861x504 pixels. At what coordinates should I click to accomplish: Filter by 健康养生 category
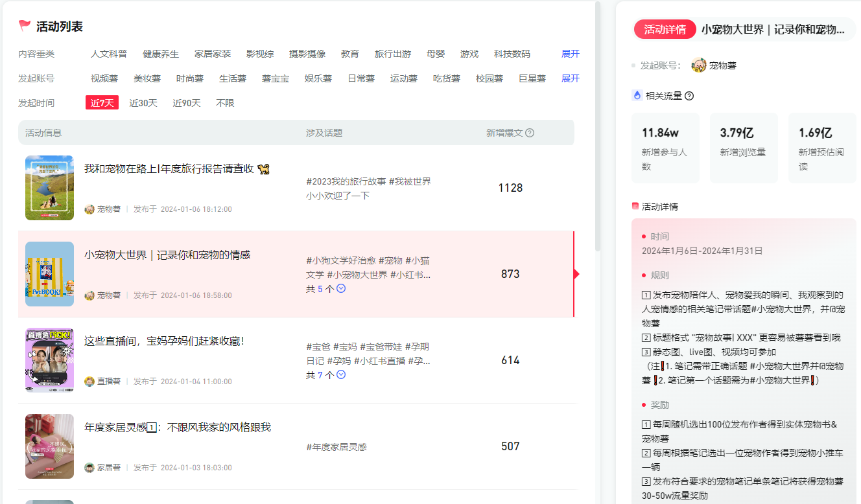161,54
